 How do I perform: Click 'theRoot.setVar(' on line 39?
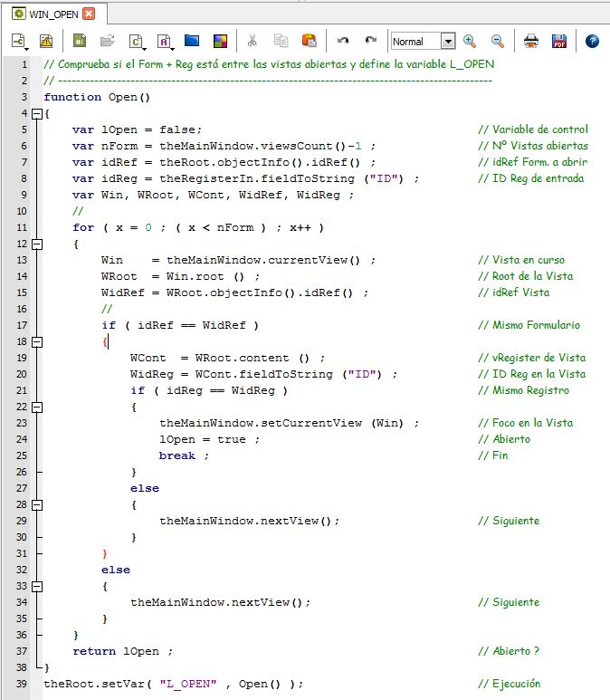[x=98, y=684]
